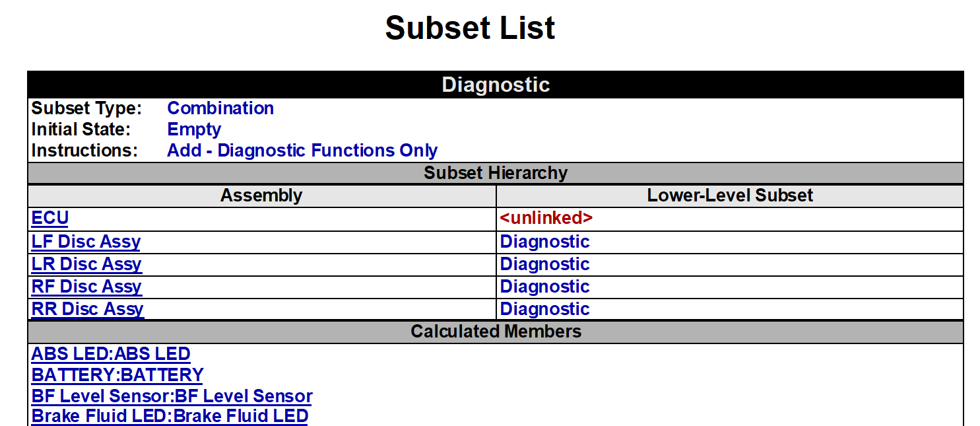Click the Empty initial state value

click(194, 129)
